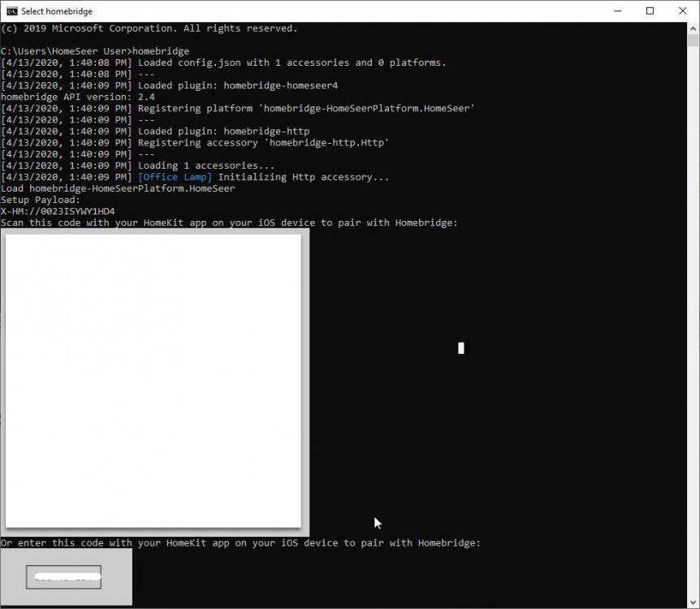Click the Scan this code instruction text
This screenshot has height=609, width=700.
click(x=227, y=222)
